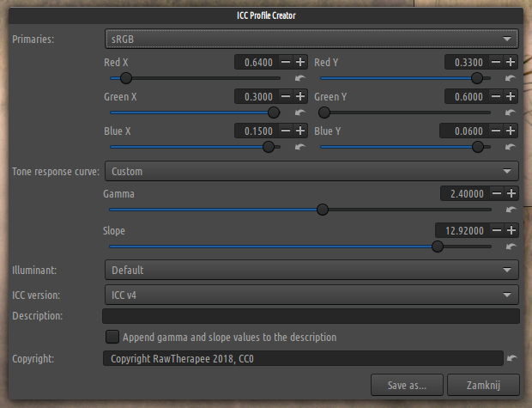This screenshot has height=408, width=532.
Task: Click the ICC Profile Creator title bar
Action: [x=266, y=15]
